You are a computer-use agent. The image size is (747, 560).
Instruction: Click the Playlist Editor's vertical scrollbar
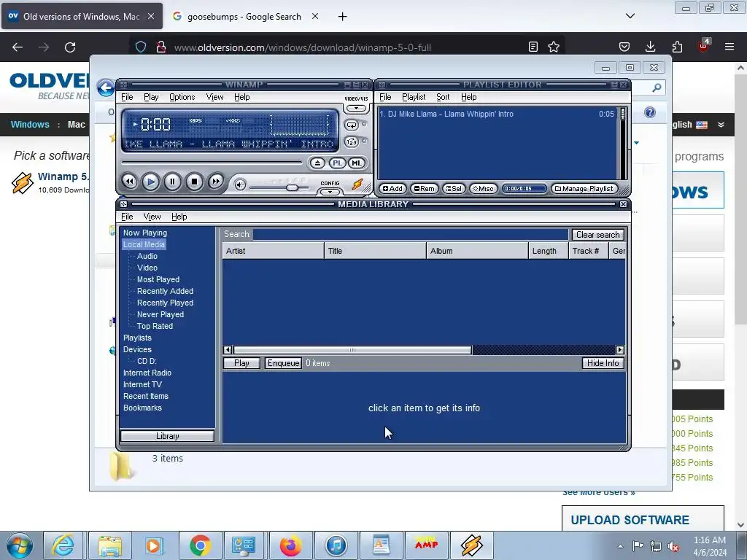tap(622, 143)
